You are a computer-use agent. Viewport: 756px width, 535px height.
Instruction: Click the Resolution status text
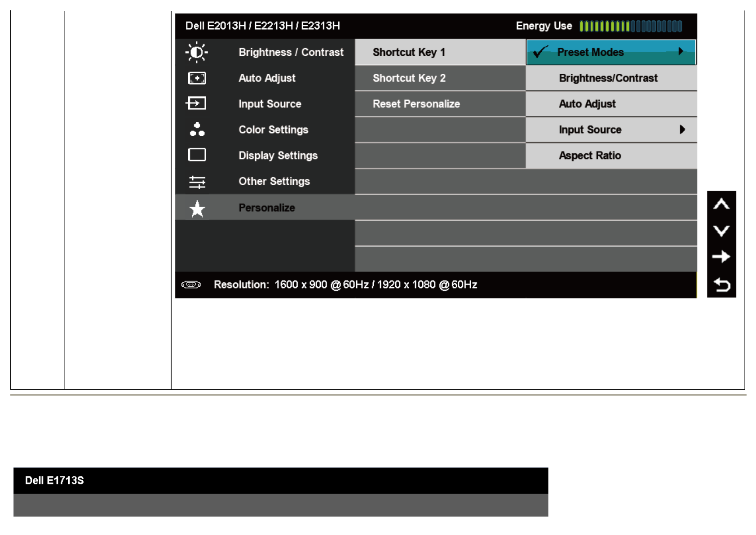pos(345,285)
